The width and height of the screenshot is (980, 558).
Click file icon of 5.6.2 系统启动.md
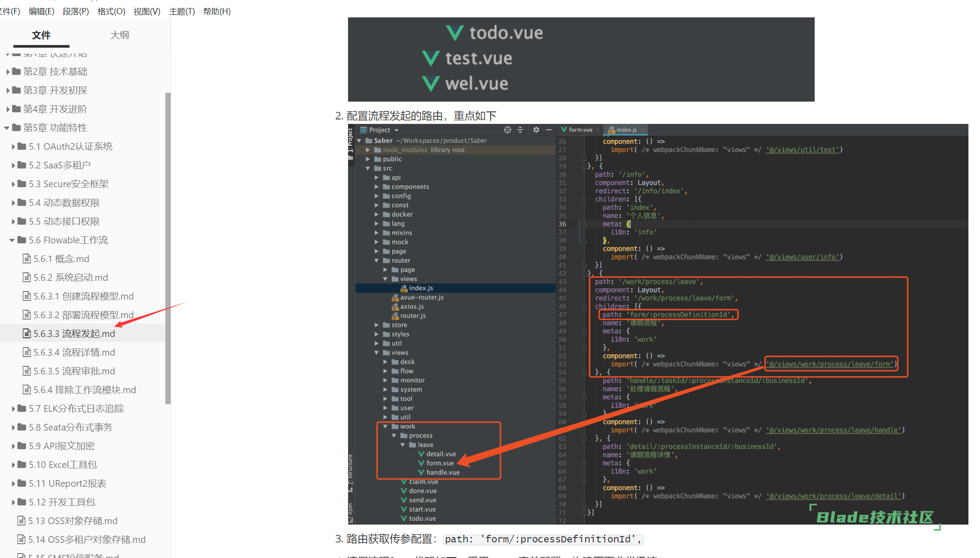(27, 277)
